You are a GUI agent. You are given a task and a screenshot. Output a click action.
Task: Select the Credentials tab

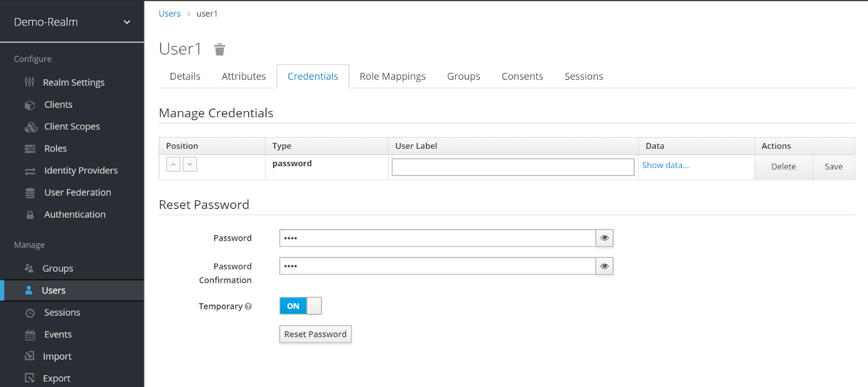click(313, 76)
